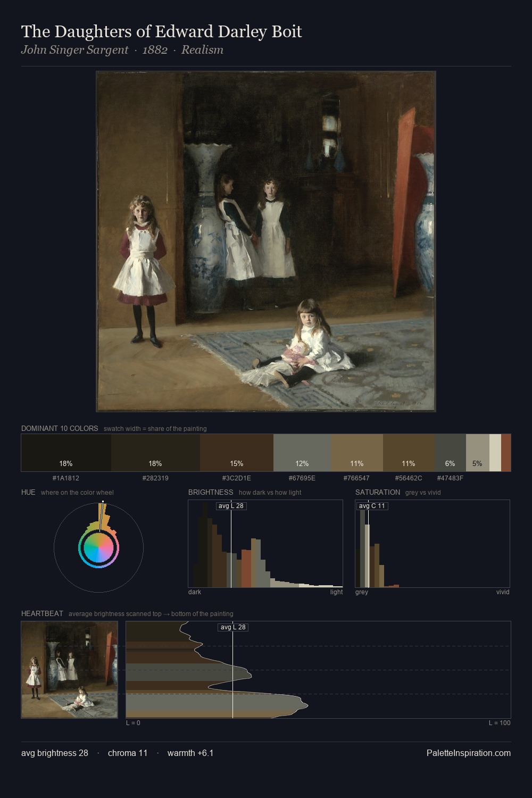The height and width of the screenshot is (798, 532).
Task: Select the #282319 swatch at 18%
Action: pyautogui.click(x=156, y=453)
